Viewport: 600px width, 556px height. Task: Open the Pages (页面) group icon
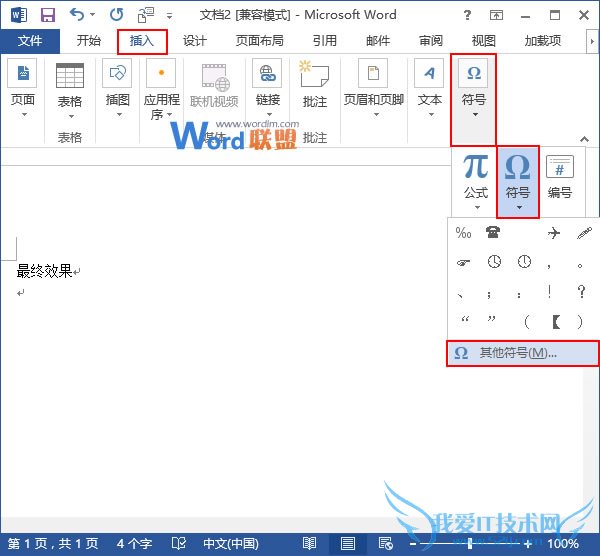[23, 73]
